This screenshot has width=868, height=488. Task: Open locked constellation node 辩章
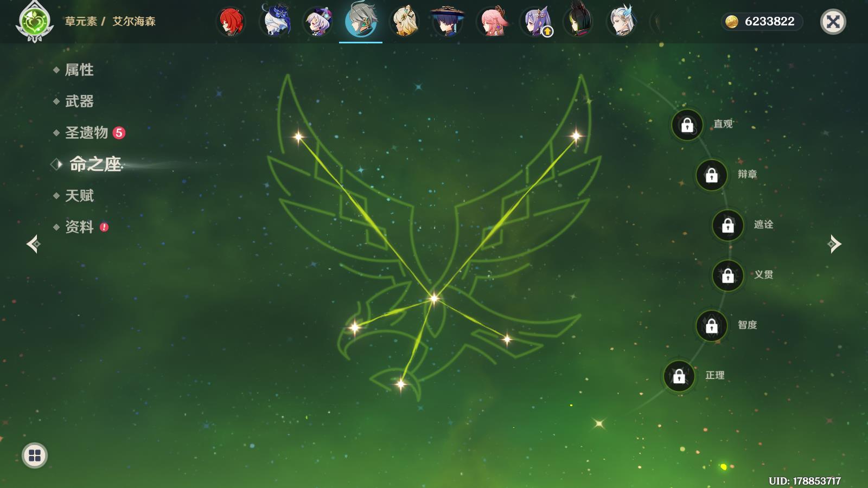pos(712,175)
